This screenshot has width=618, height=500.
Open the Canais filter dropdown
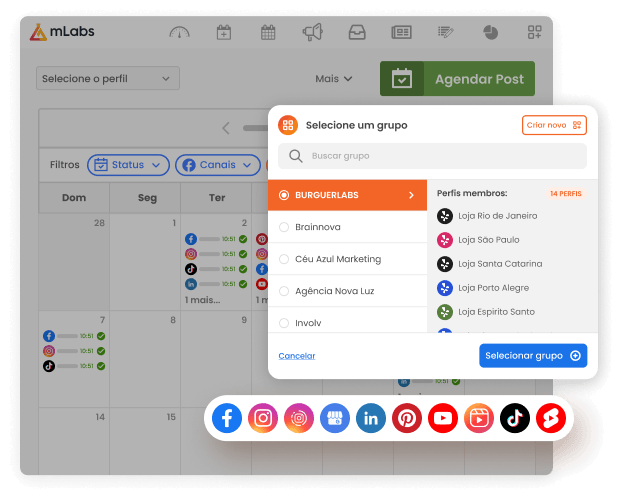click(x=218, y=165)
